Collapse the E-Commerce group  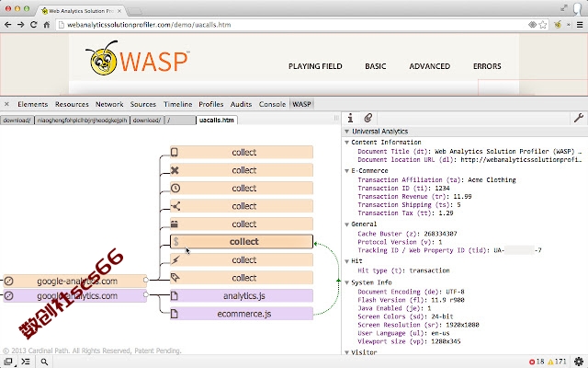pos(347,171)
